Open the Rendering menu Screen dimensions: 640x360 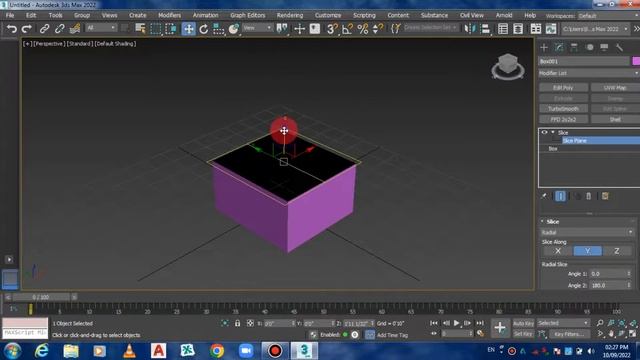(x=290, y=15)
